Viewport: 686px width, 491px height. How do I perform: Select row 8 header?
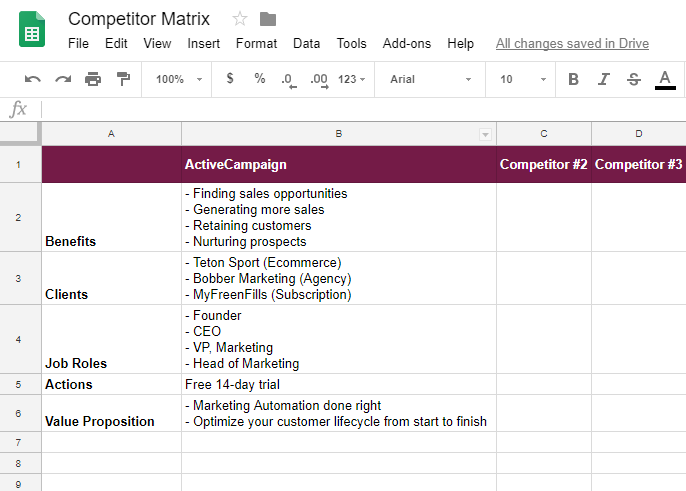[x=21, y=463]
